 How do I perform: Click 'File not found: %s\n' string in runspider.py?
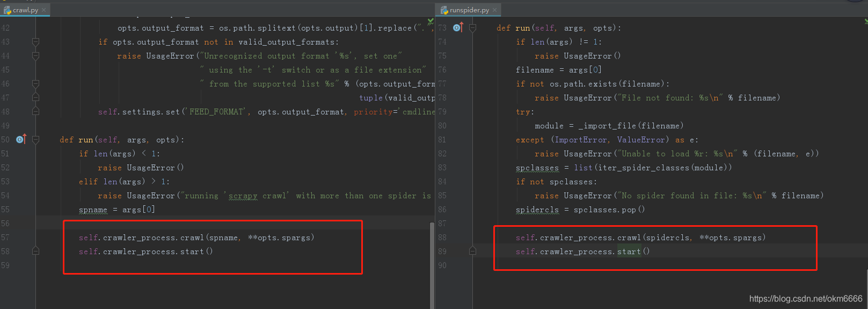[x=670, y=98]
